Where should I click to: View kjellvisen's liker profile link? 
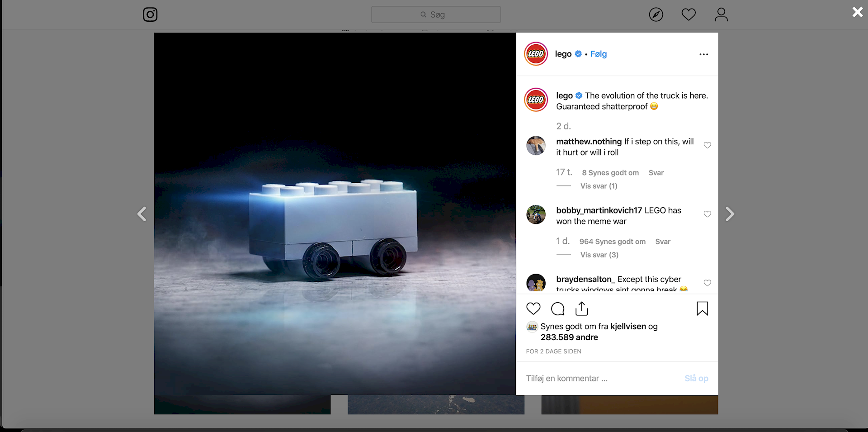(628, 326)
